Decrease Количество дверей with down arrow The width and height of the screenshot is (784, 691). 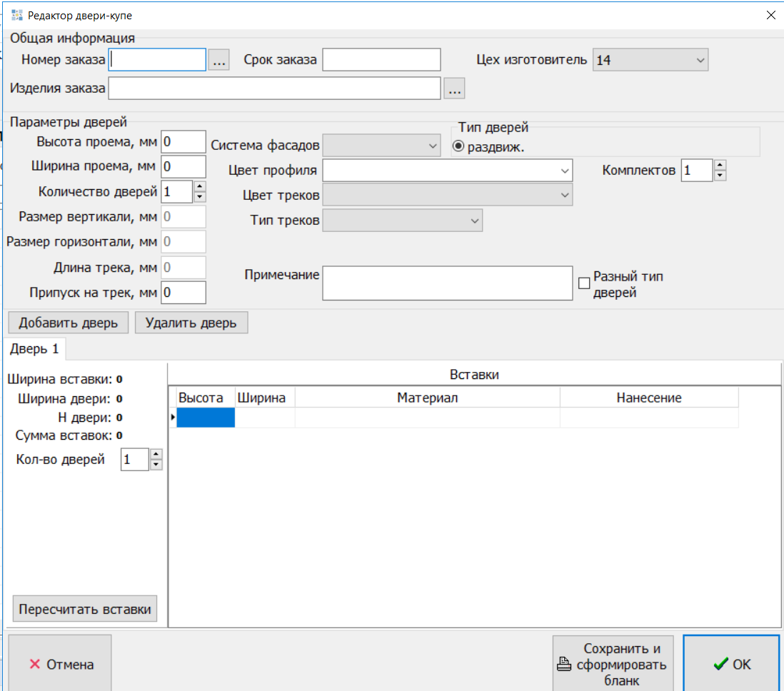(x=200, y=197)
